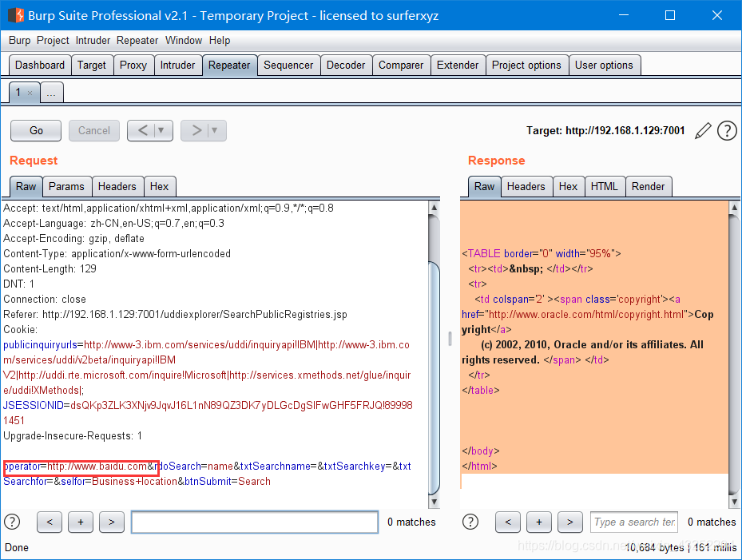Open the User options tab
Image resolution: width=742 pixels, height=560 pixels.
tap(604, 65)
